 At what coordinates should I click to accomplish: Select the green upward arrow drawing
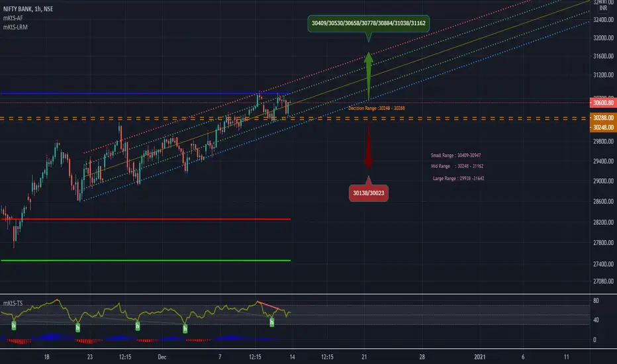pyautogui.click(x=369, y=76)
